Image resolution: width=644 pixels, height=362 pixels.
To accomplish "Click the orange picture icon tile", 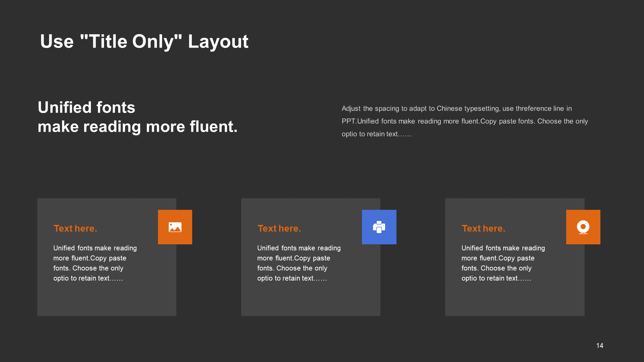I will 175,227.
